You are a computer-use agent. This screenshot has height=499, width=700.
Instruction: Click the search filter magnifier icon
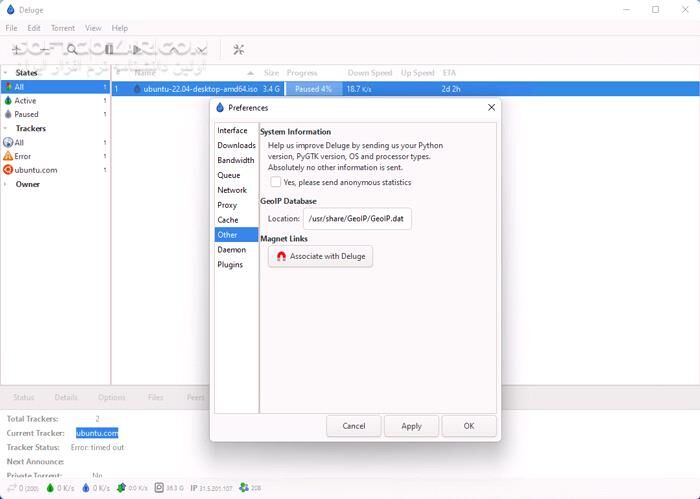coord(72,49)
